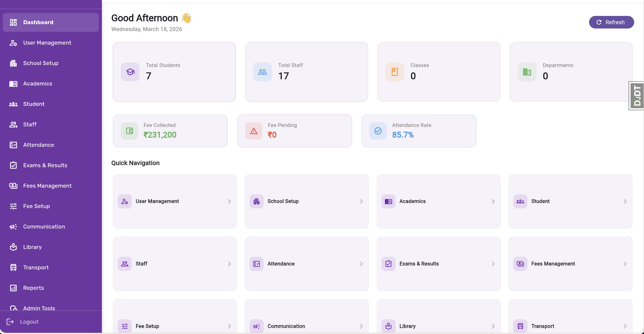The height and width of the screenshot is (334, 644).
Task: Select the School Setup building icon in sidebar
Action: coord(13,63)
